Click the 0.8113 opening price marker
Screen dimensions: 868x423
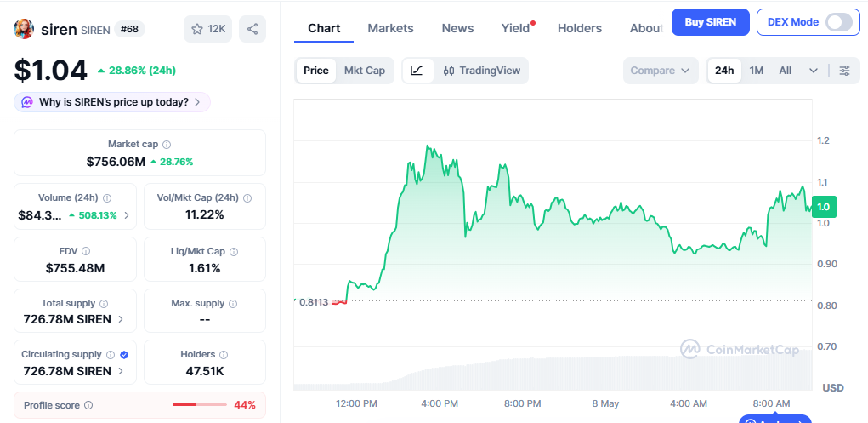click(314, 302)
